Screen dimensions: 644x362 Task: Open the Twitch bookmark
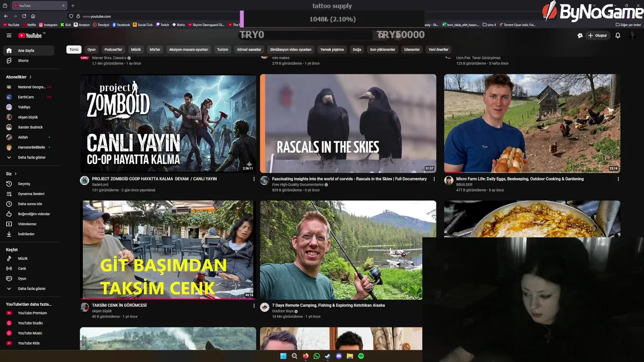tap(162, 25)
